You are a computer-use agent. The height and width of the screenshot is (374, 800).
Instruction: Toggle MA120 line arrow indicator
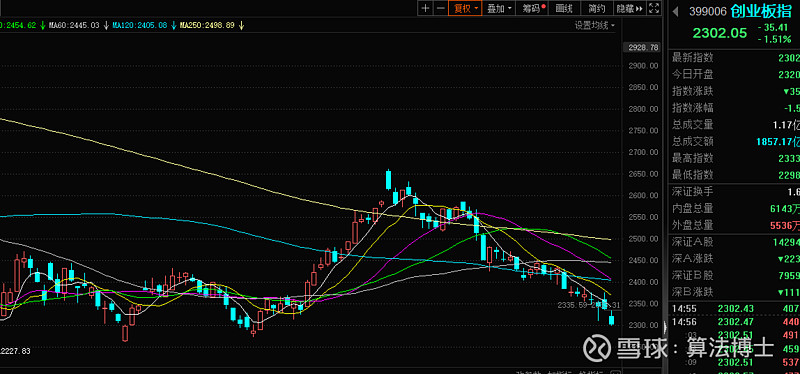pos(173,24)
